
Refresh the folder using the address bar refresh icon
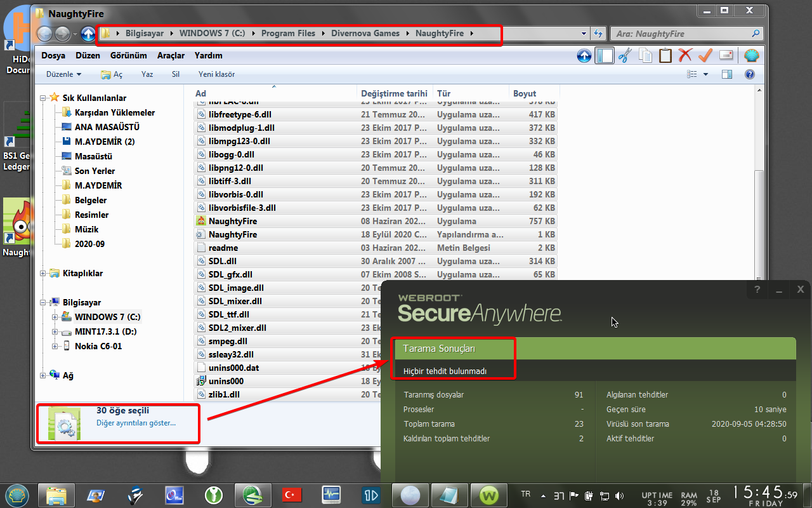coord(598,34)
